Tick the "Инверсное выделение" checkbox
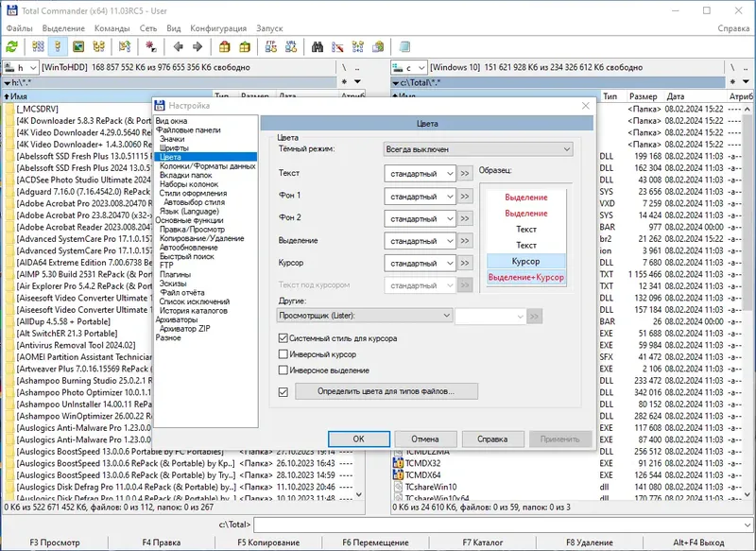Viewport: 756px width, 551px height. click(x=283, y=370)
